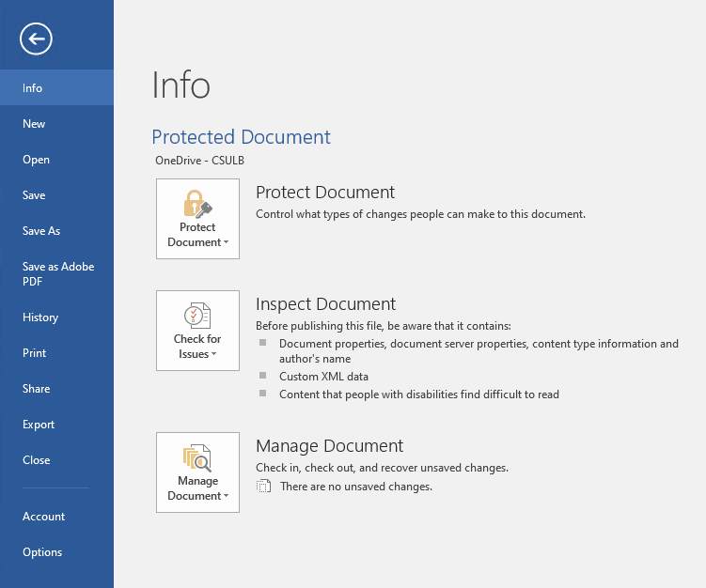Click the Protected Document title
Viewport: 706px width, 588px height.
click(241, 137)
